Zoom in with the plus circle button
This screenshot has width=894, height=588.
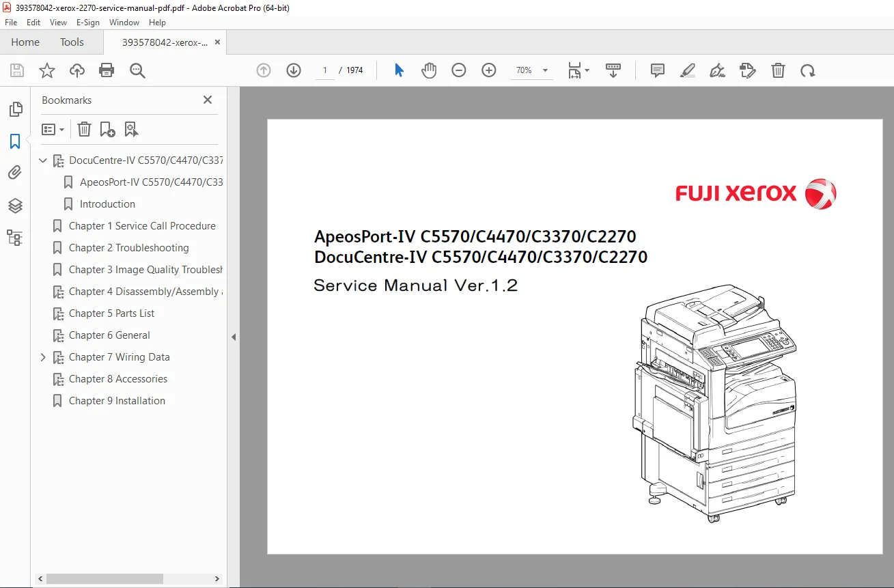tap(489, 70)
